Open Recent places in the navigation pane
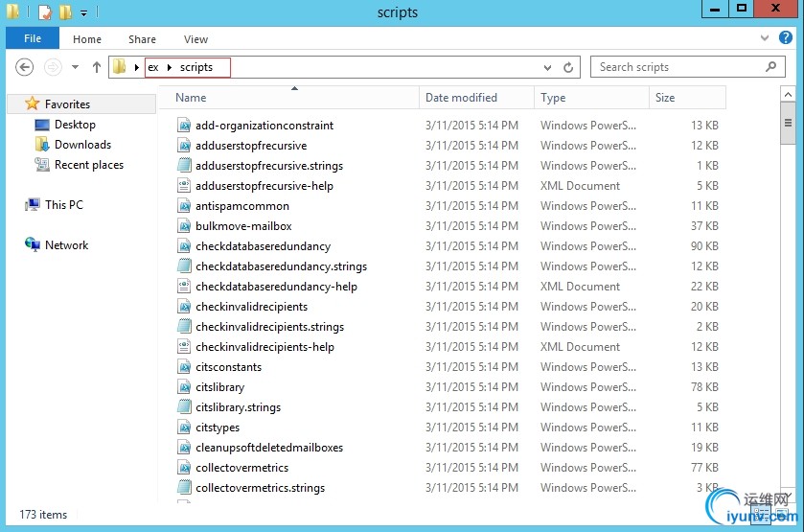 click(x=89, y=165)
